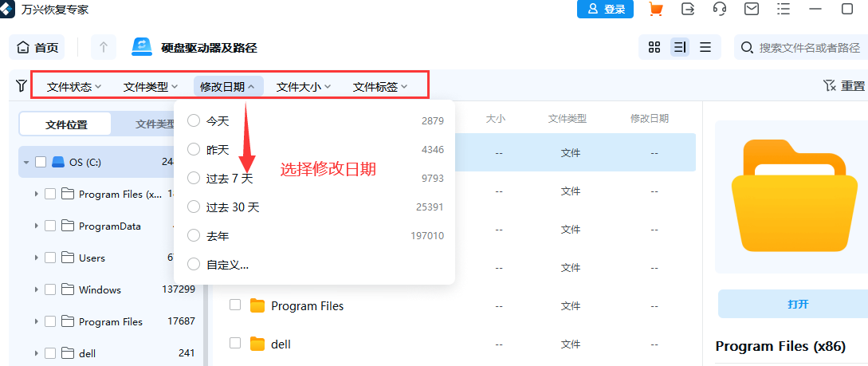The height and width of the screenshot is (366, 868).
Task: Switch to detail list view
Action: [680, 47]
